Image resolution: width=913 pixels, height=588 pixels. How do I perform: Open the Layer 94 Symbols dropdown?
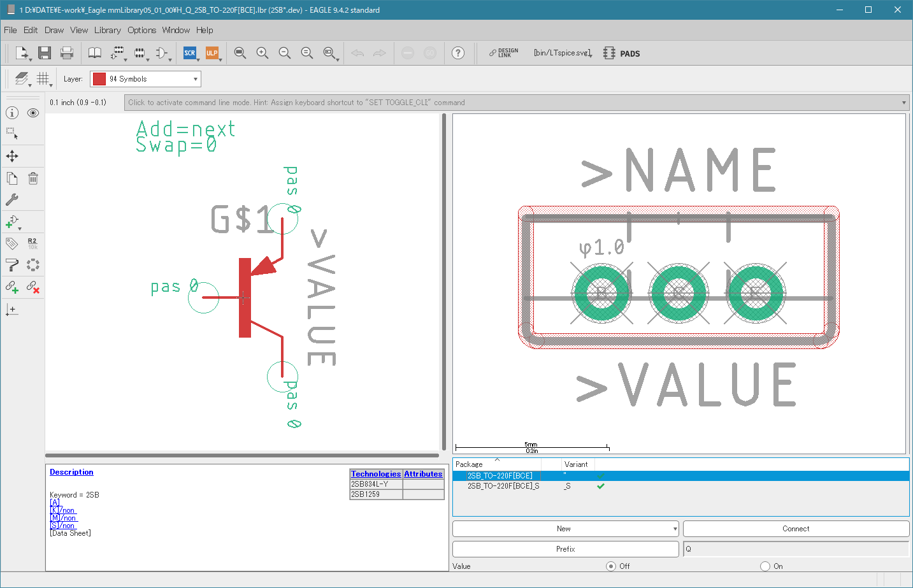point(145,79)
